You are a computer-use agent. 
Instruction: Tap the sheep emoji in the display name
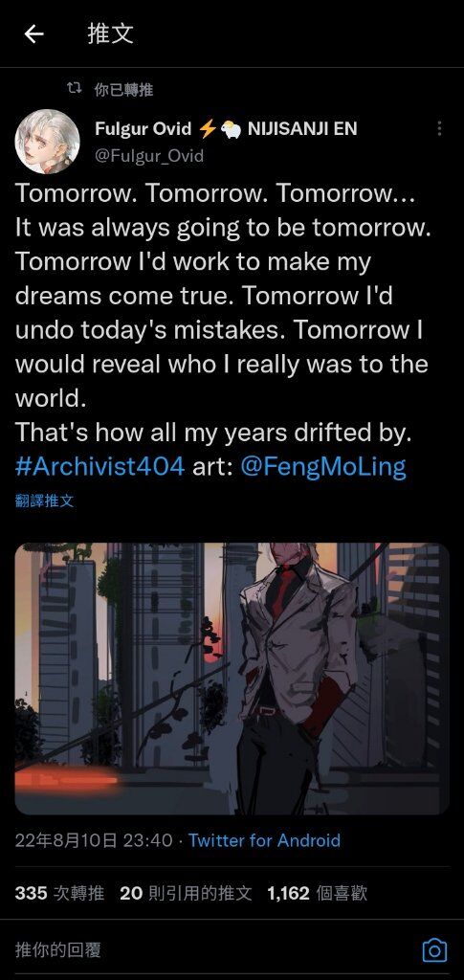(232, 129)
